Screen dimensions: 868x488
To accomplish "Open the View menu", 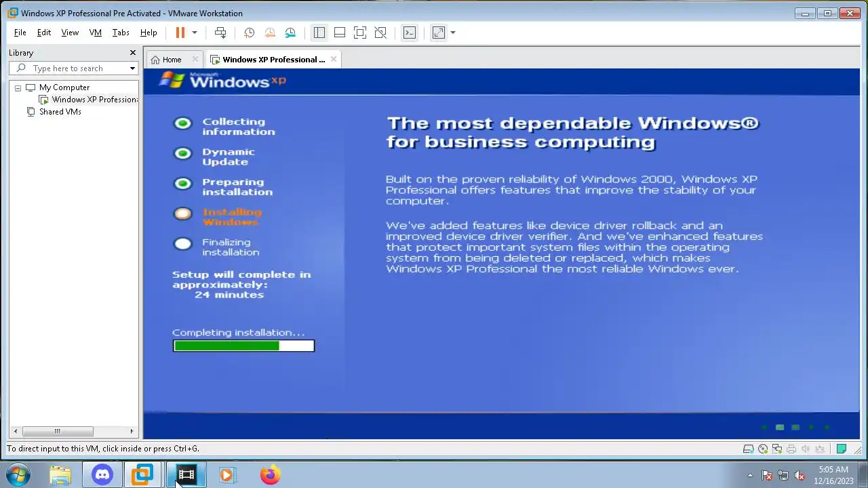I will (x=70, y=33).
